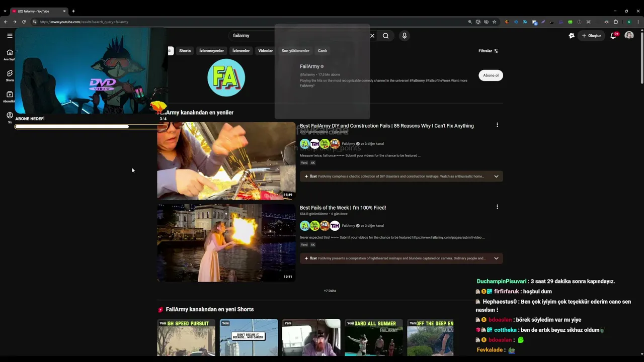
Task: Expand the summary for Best Fails of the Week
Action: 496,258
